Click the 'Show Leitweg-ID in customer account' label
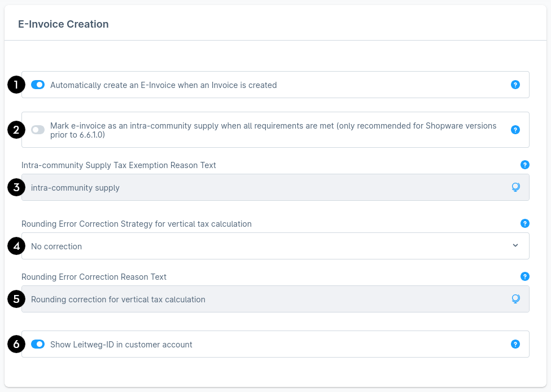 (121, 345)
